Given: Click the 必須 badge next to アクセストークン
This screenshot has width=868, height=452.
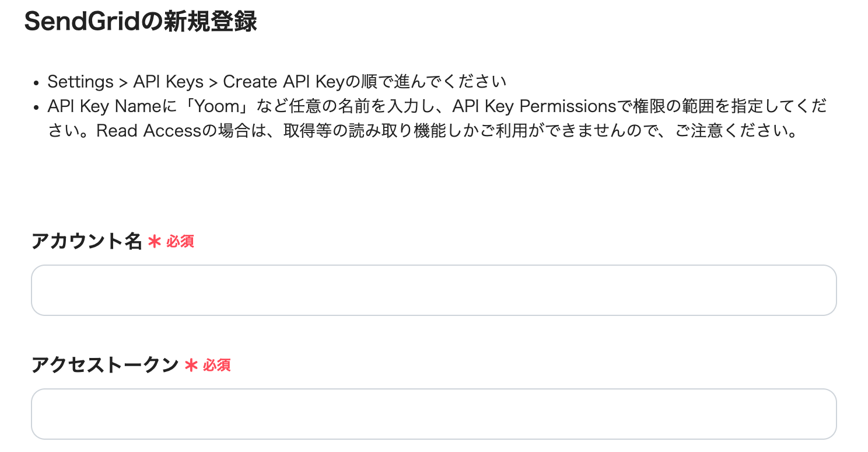Looking at the screenshot, I should (217, 366).
